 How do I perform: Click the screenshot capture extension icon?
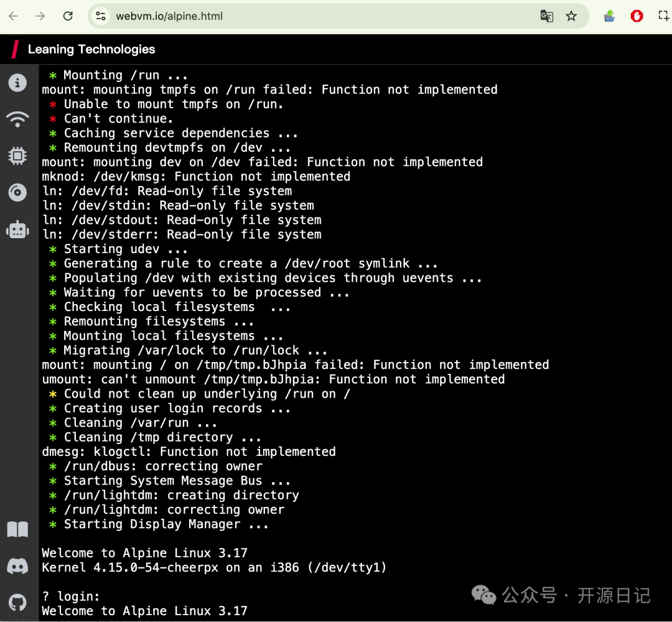(664, 16)
